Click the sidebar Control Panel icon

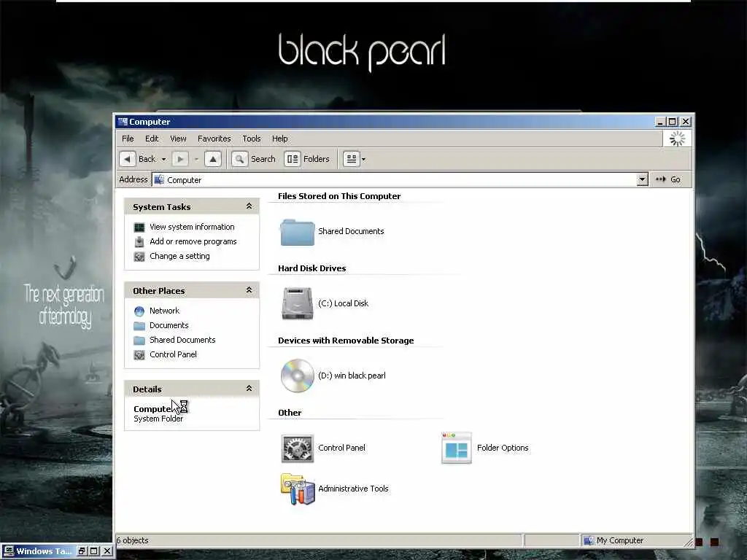click(x=139, y=355)
